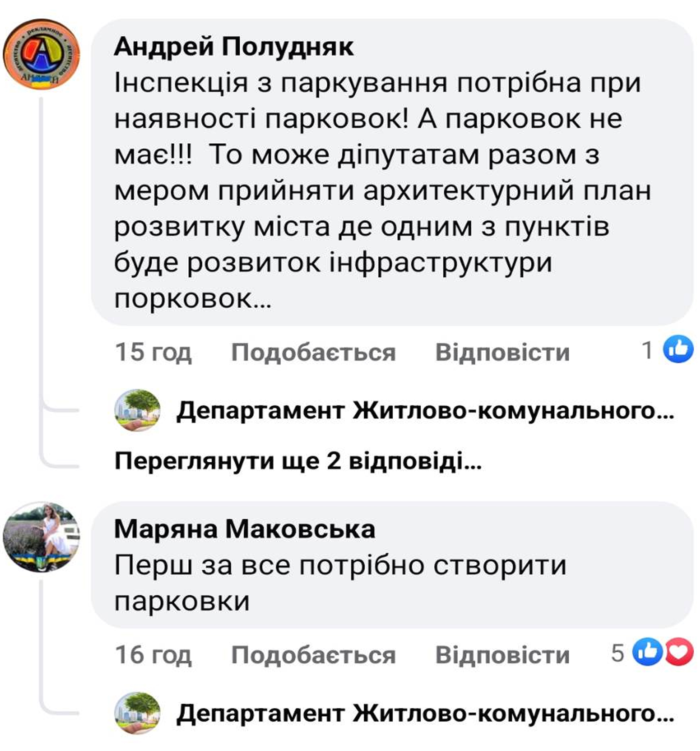Click the Андрей Полудняк author name
Image resolution: width=700 pixels, height=751 pixels.
click(x=233, y=46)
